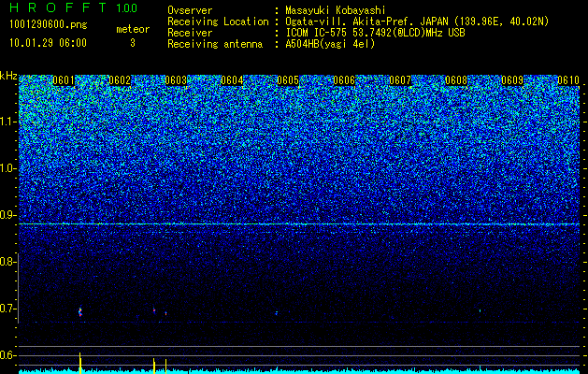Click the small echo at the 0603 mark
Viewport: 588px width, 374px height.
coord(165,313)
